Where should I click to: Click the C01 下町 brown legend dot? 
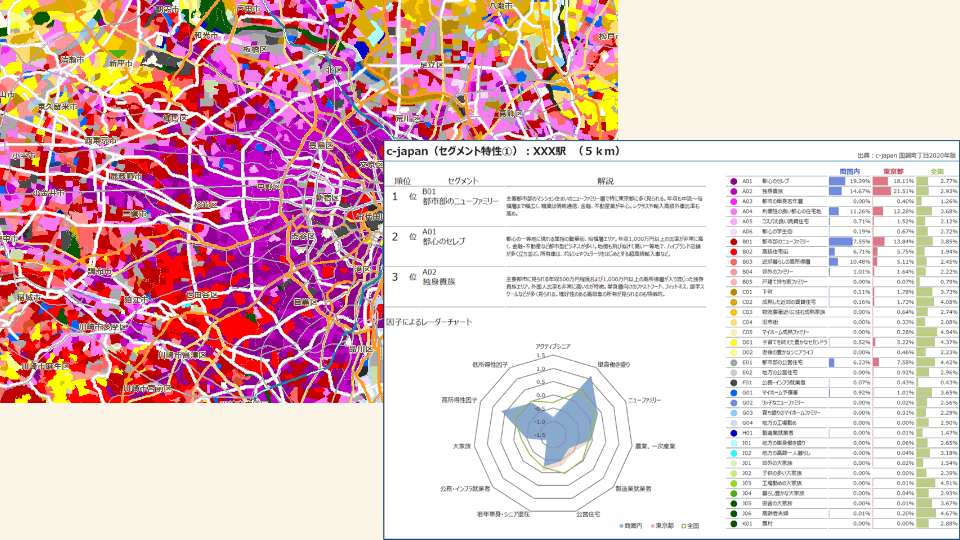pos(733,292)
